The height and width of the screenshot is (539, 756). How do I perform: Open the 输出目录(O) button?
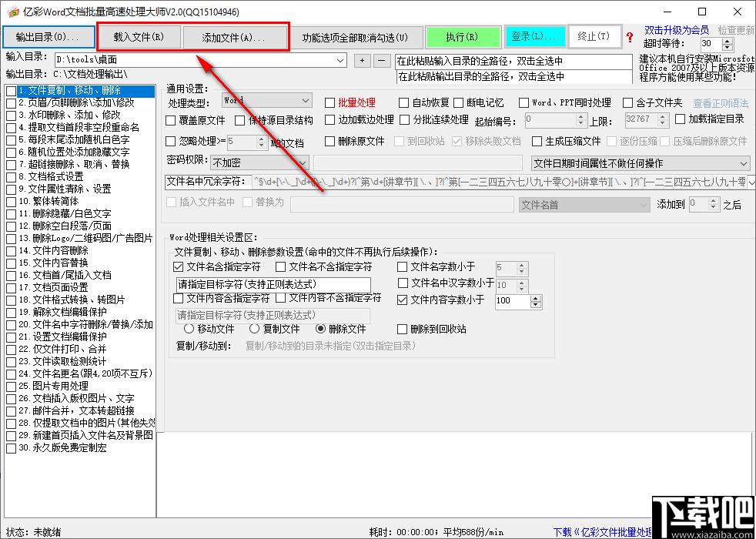coord(47,37)
